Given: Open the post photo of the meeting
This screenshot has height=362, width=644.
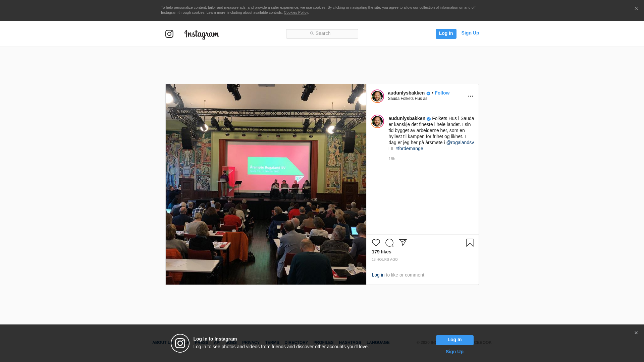Looking at the screenshot, I should coord(266,184).
